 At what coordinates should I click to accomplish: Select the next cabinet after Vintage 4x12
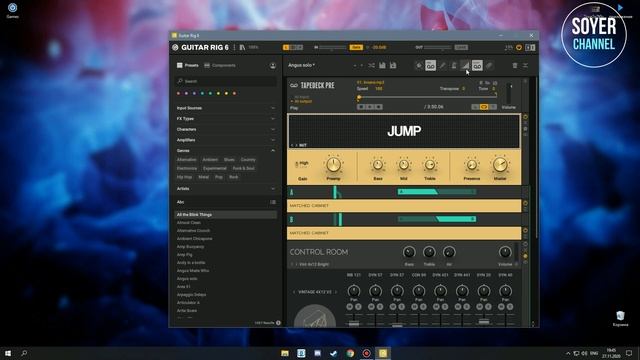(x=336, y=292)
